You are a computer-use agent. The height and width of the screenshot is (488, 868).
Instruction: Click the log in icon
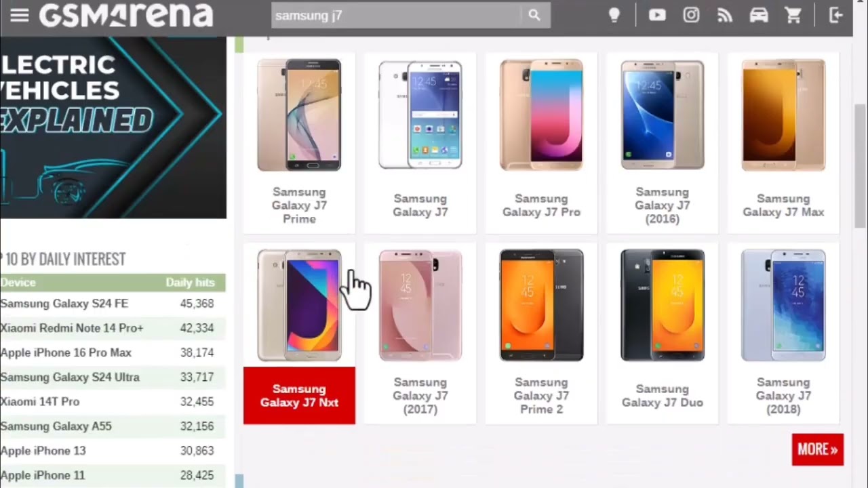tap(836, 15)
